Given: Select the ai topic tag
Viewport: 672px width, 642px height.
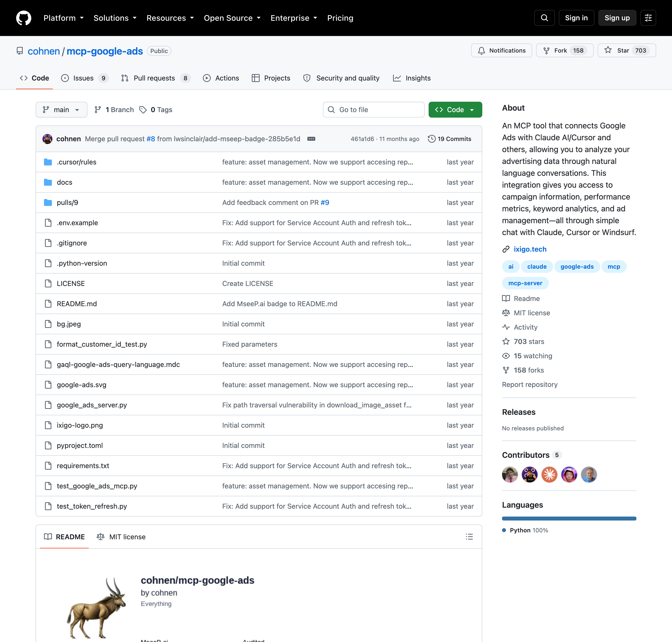Looking at the screenshot, I should click(x=511, y=267).
